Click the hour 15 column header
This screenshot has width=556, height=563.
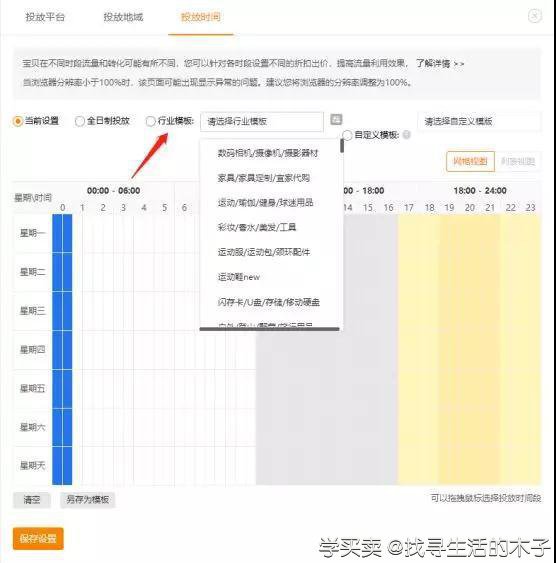click(368, 208)
